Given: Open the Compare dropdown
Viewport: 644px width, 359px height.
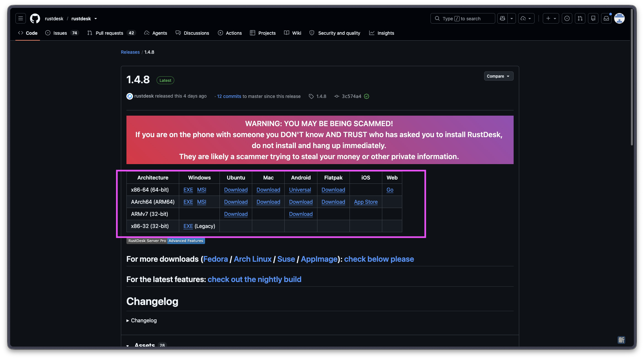Looking at the screenshot, I should pos(499,76).
